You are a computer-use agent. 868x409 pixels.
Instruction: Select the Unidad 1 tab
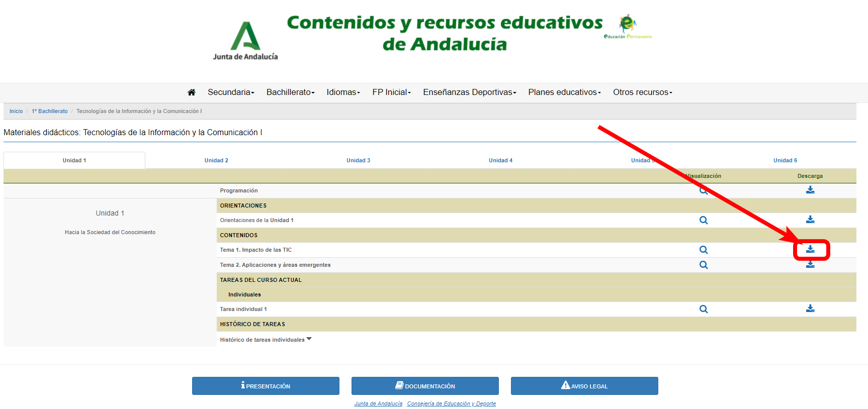74,160
